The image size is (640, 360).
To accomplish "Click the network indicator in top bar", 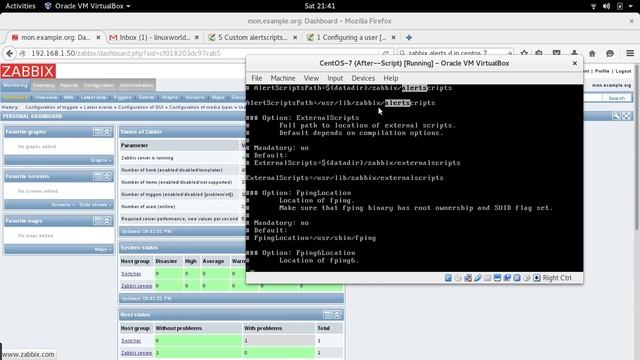I will coord(593,6).
